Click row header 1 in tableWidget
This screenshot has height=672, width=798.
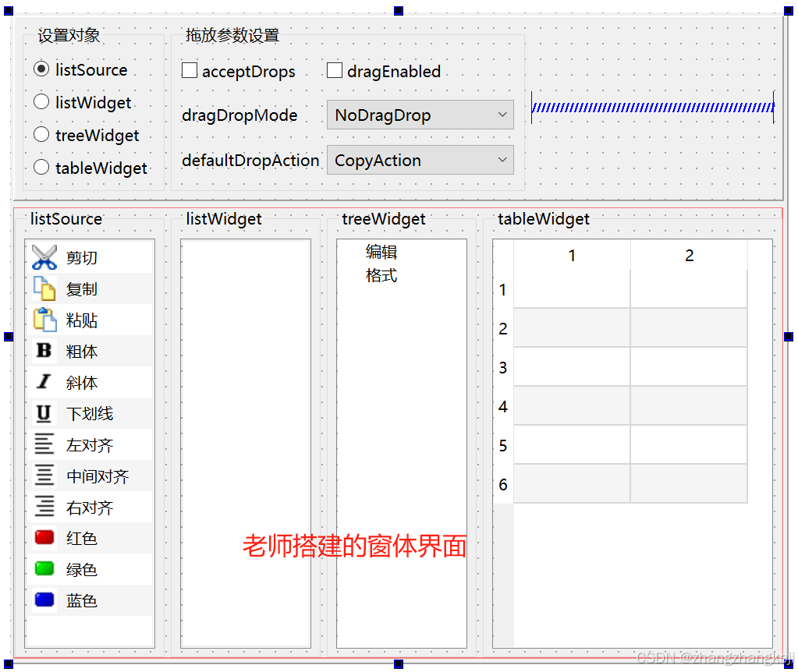[503, 289]
